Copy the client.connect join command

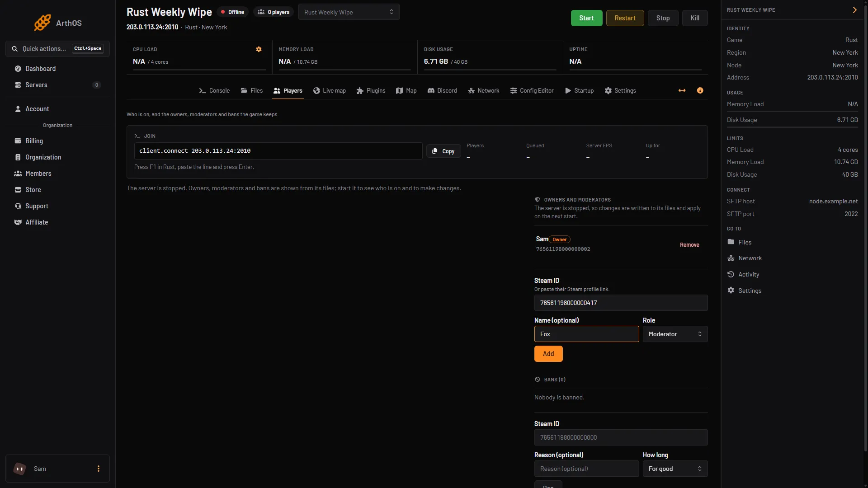(x=443, y=151)
